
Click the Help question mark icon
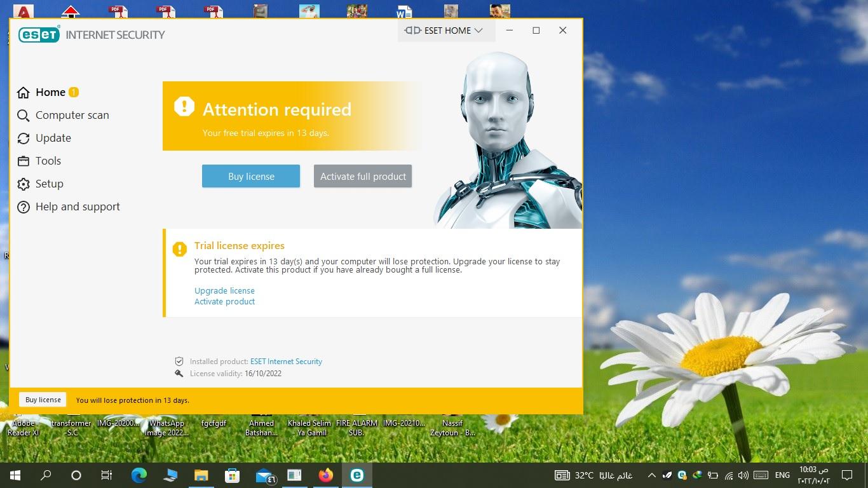coord(24,207)
